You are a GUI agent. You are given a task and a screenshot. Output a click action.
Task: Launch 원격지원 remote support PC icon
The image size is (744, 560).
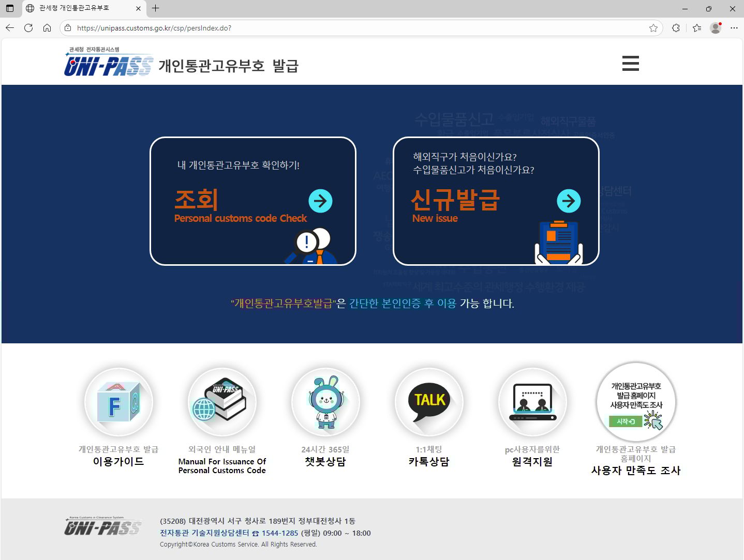click(x=532, y=402)
